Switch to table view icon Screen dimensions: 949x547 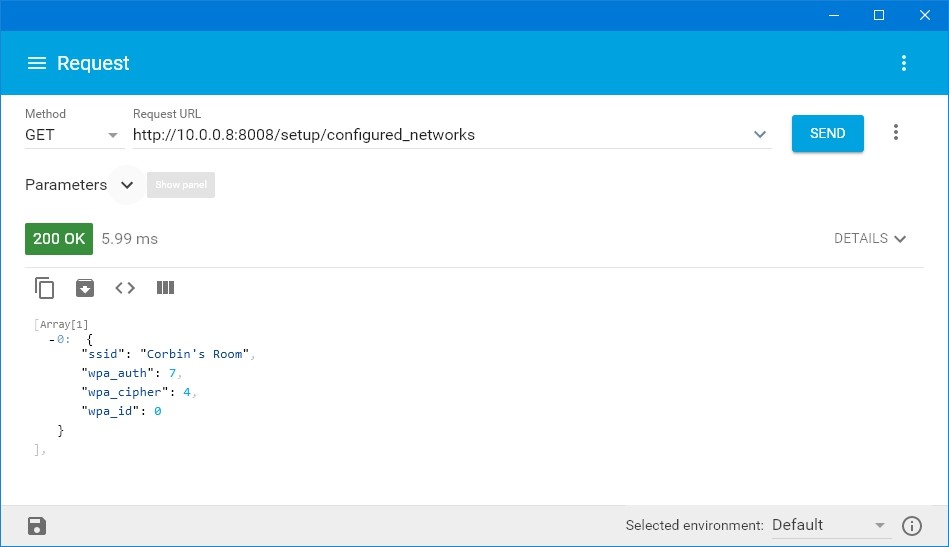(166, 288)
